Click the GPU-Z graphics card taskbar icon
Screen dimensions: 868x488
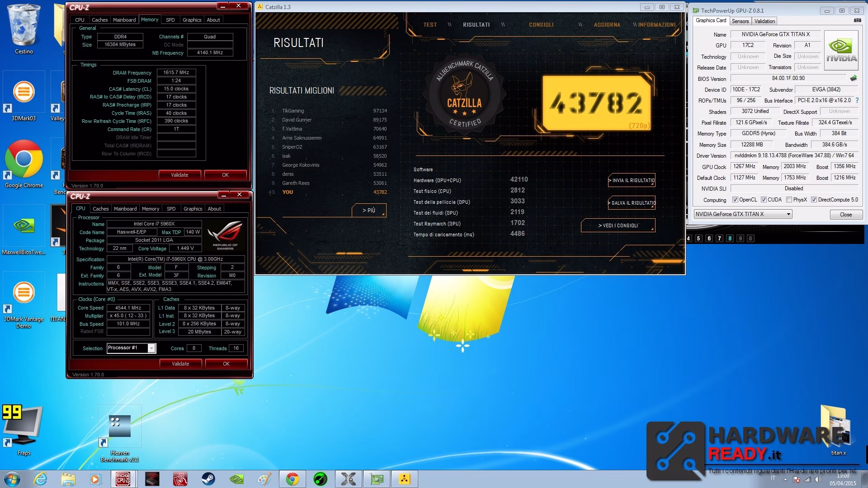click(377, 479)
